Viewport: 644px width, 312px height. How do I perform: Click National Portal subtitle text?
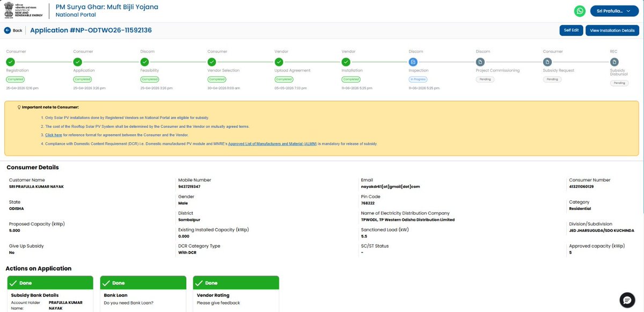coord(76,15)
